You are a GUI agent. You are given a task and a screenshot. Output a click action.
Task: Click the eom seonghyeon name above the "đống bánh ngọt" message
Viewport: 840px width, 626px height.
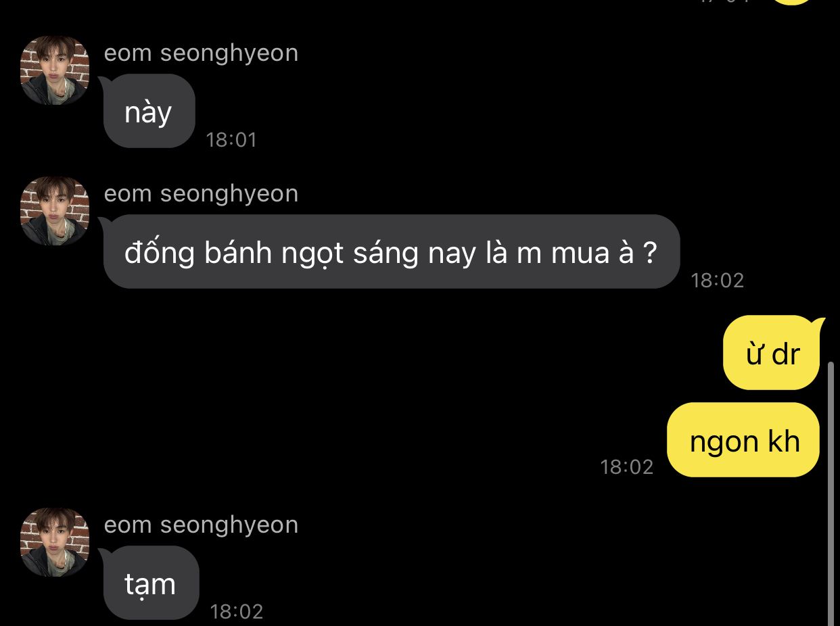point(201,193)
